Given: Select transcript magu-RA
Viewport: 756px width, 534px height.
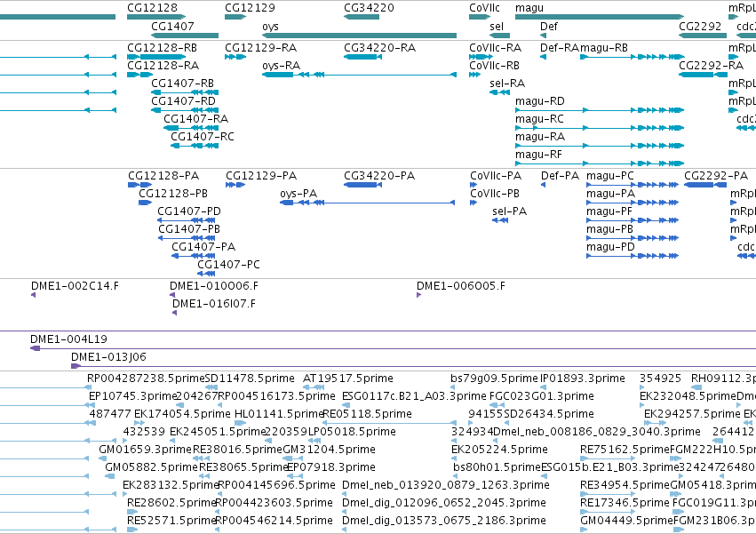Looking at the screenshot, I should click(540, 137).
